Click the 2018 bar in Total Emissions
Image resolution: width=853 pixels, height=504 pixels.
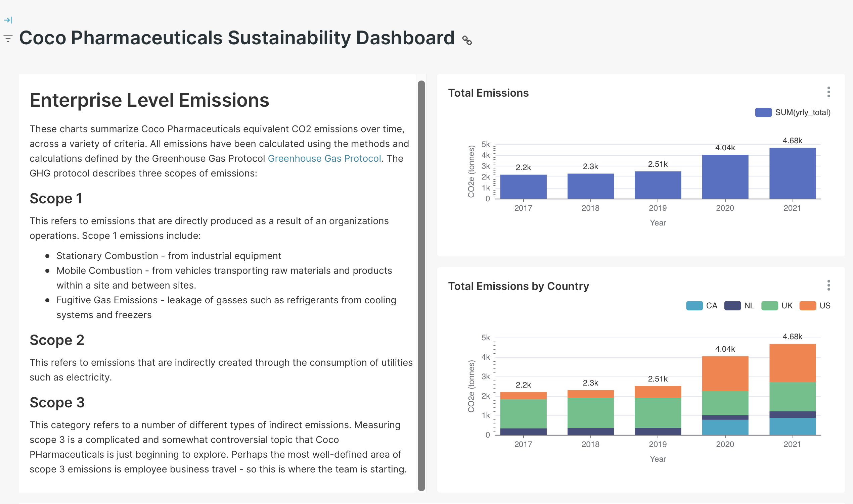[591, 186]
